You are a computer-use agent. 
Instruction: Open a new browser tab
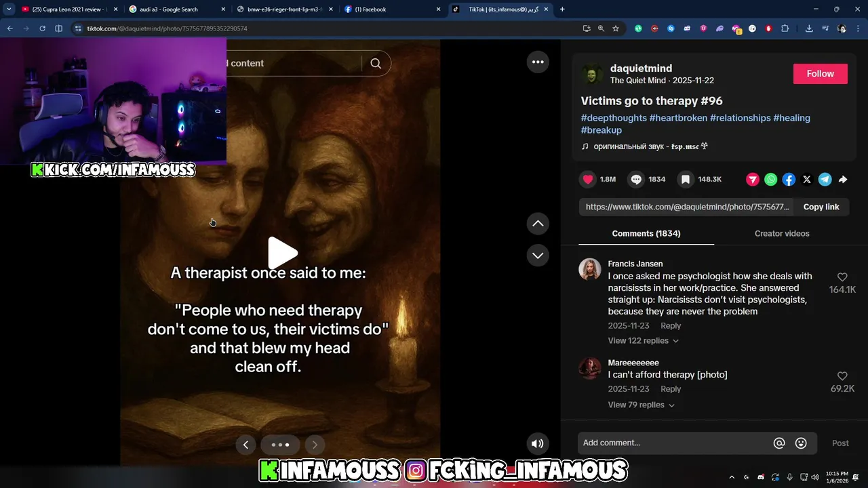click(562, 9)
